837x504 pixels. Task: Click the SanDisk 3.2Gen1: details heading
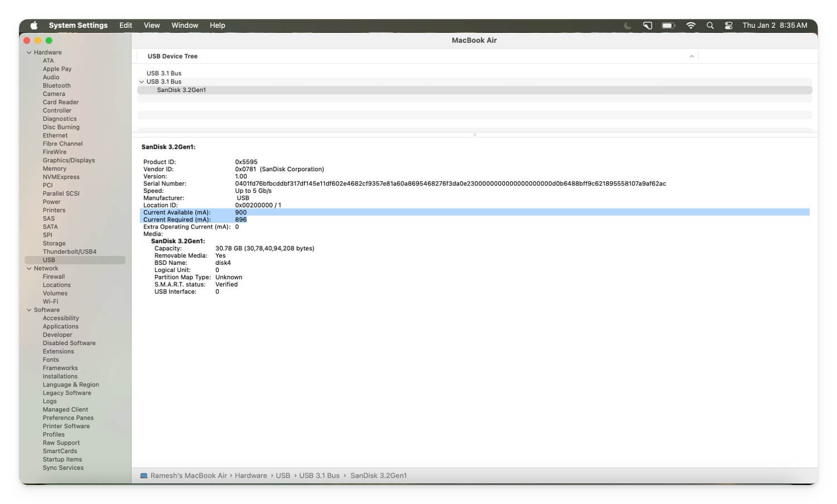pos(169,147)
